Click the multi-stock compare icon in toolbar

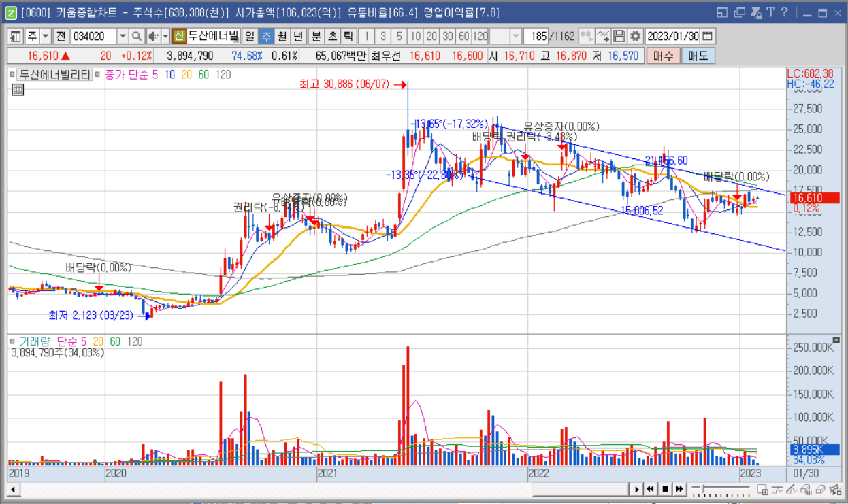point(585,36)
